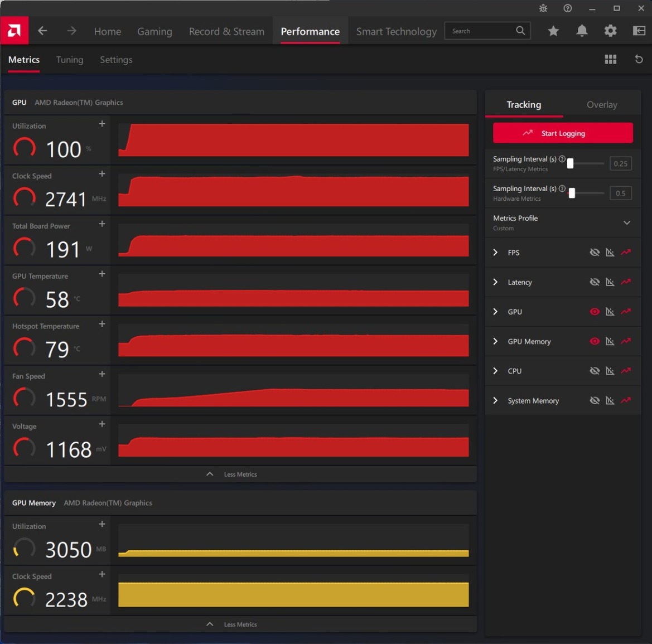Image resolution: width=652 pixels, height=644 pixels.
Task: Add GPU Memory Utilization with plus icon
Action: pos(102,524)
